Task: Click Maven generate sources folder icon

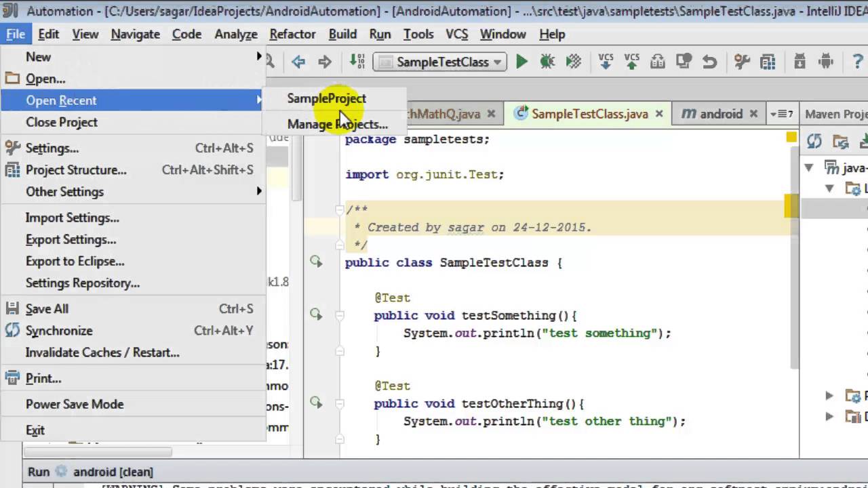Action: [x=841, y=142]
